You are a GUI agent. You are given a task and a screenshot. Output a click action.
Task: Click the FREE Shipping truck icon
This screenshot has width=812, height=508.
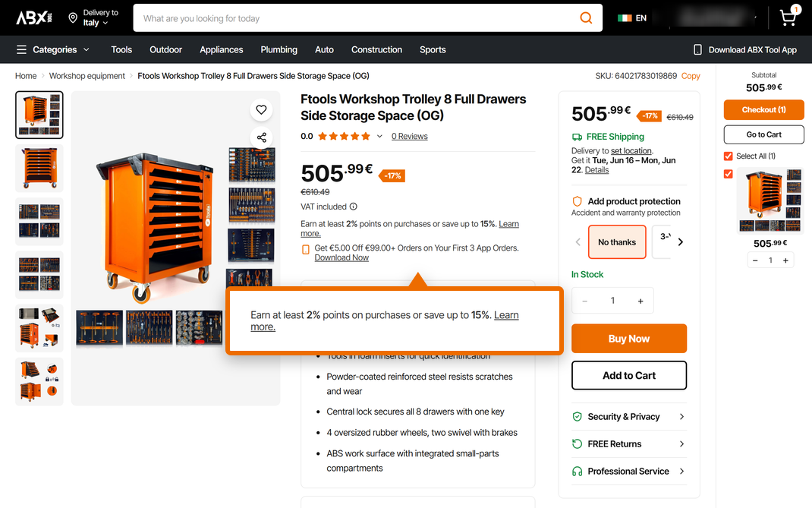point(577,137)
